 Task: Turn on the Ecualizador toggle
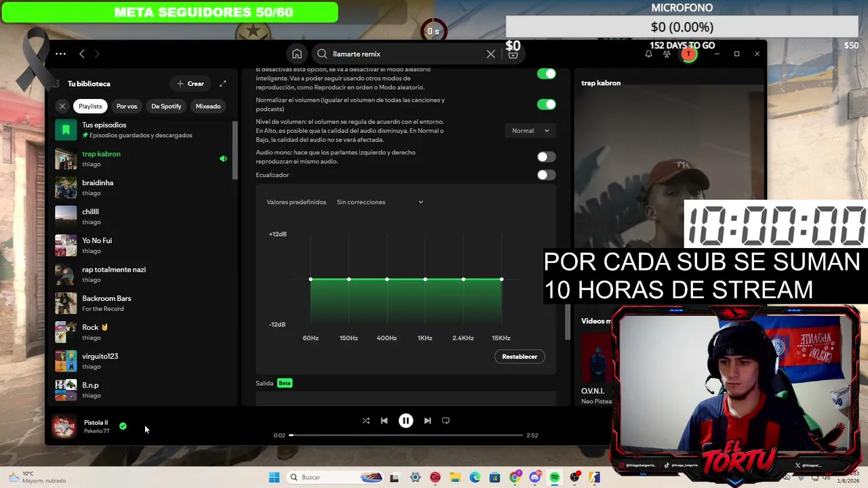click(x=546, y=175)
